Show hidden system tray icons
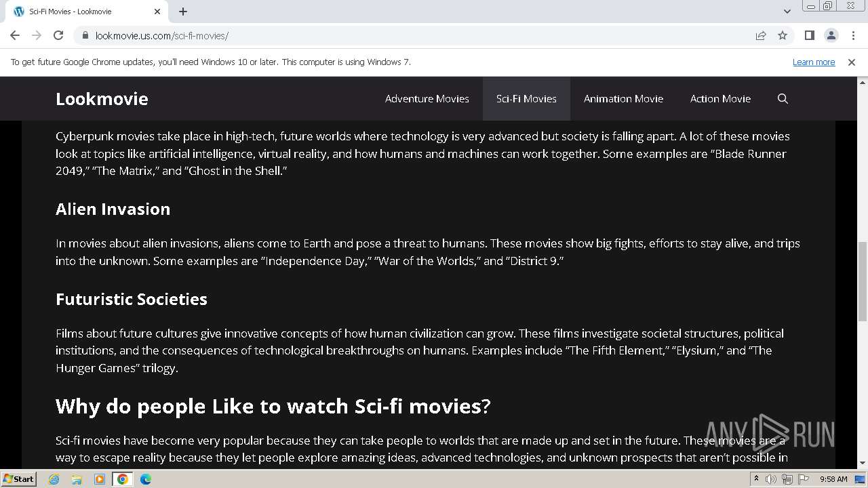Viewport: 868px width, 488px height. click(756, 479)
